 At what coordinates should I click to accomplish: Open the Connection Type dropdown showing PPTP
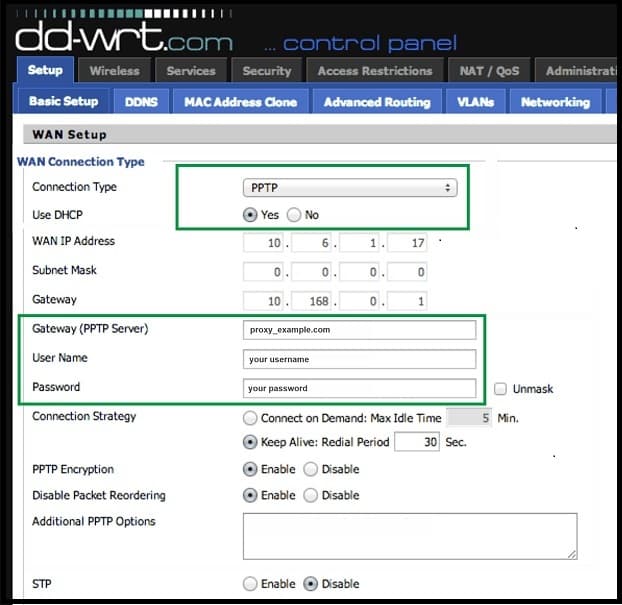350,188
